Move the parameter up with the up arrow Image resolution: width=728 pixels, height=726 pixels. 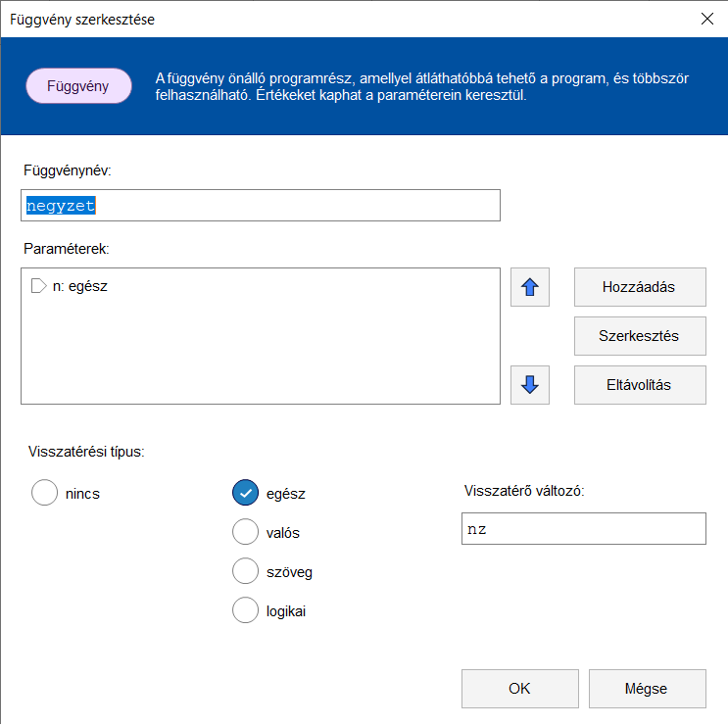click(530, 288)
